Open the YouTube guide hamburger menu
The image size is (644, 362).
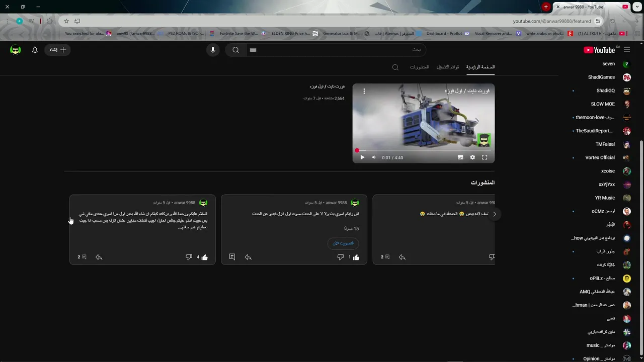[627, 50]
